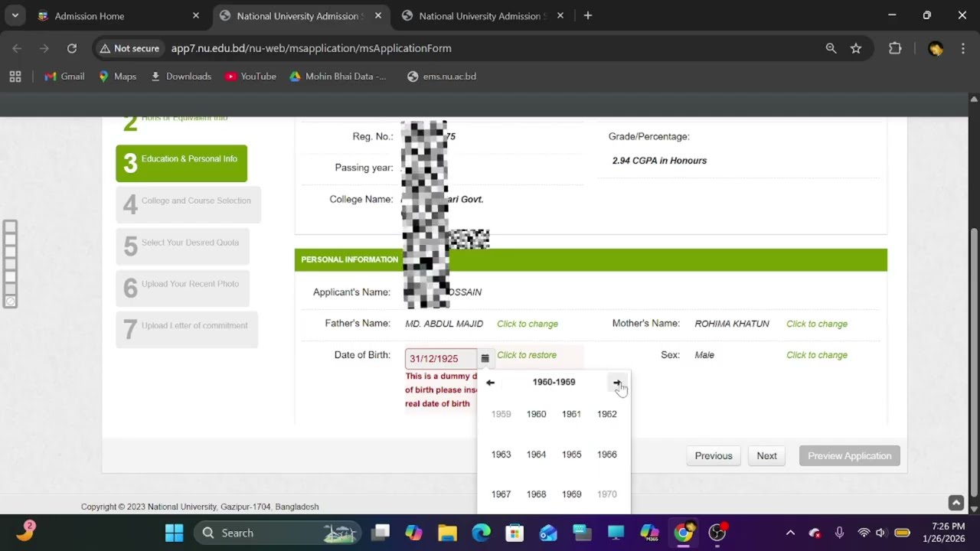Click the Date of Birth input field
This screenshot has height=551, width=980.
click(x=441, y=358)
